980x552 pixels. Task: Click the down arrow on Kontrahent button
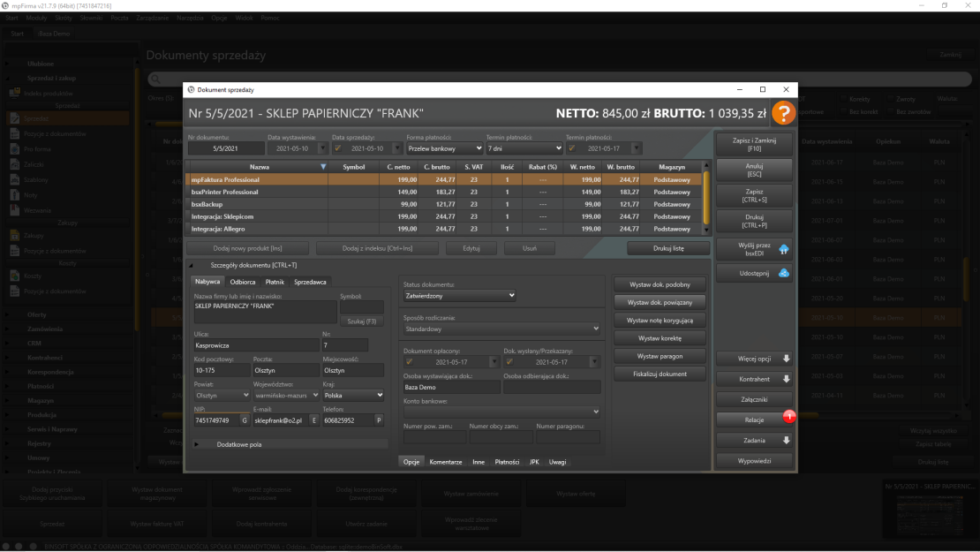point(787,379)
